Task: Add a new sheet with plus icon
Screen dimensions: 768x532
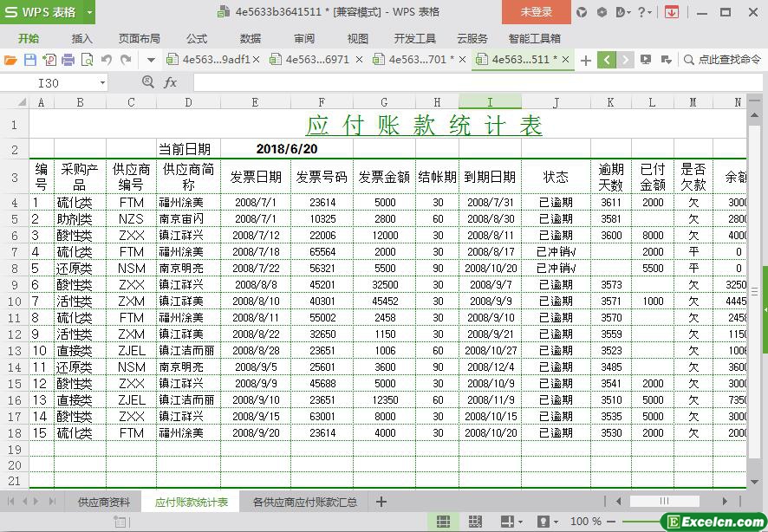Action: point(381,502)
